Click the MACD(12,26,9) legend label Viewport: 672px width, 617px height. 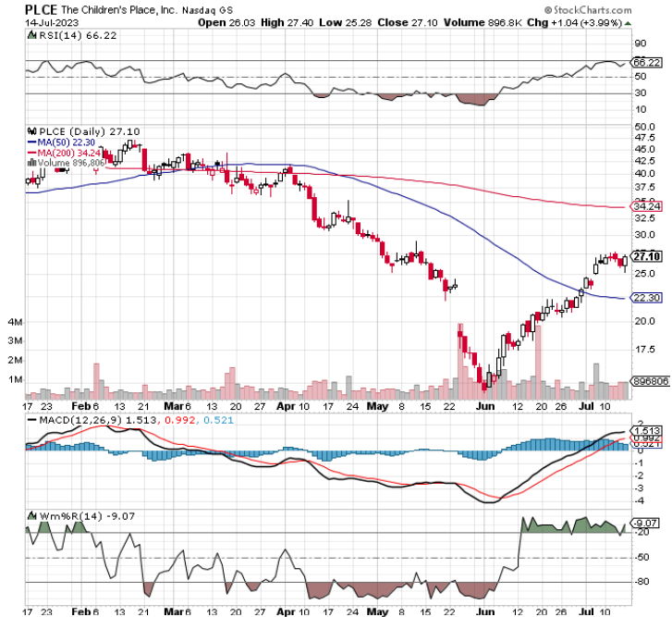coord(80,420)
